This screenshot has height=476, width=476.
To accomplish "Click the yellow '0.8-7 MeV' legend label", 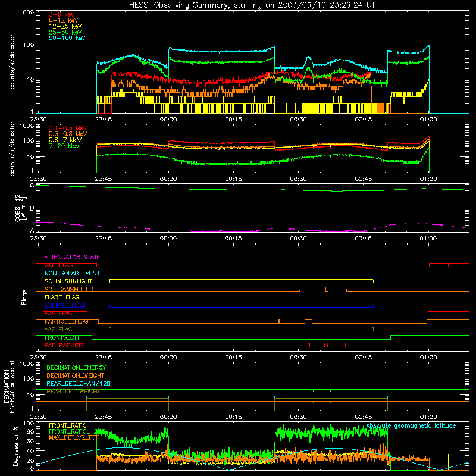I will tap(65, 140).
